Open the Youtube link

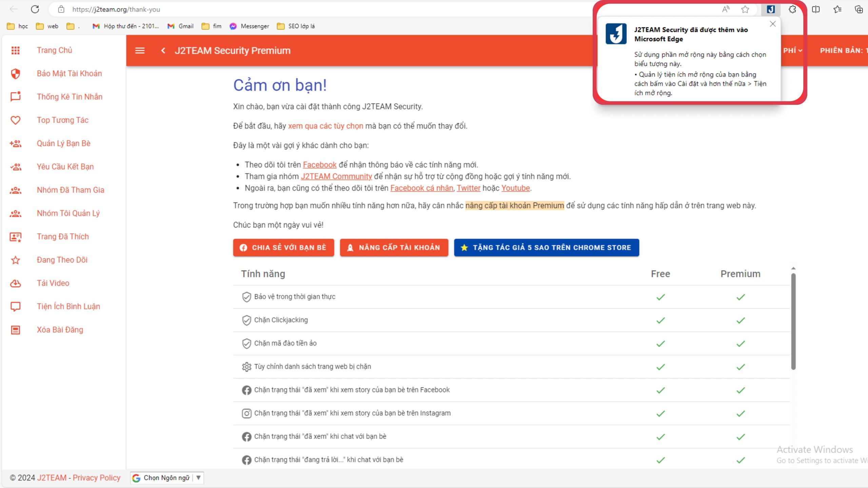pyautogui.click(x=515, y=188)
